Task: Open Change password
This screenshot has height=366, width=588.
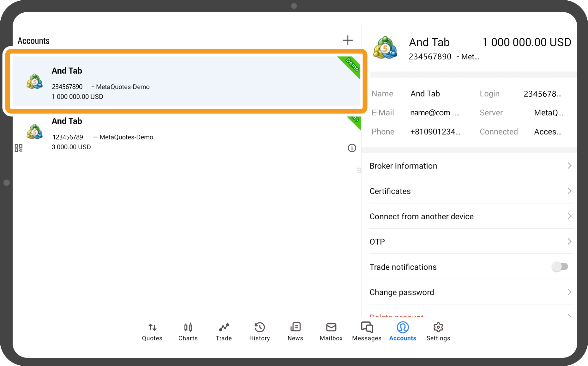Action: pos(471,292)
